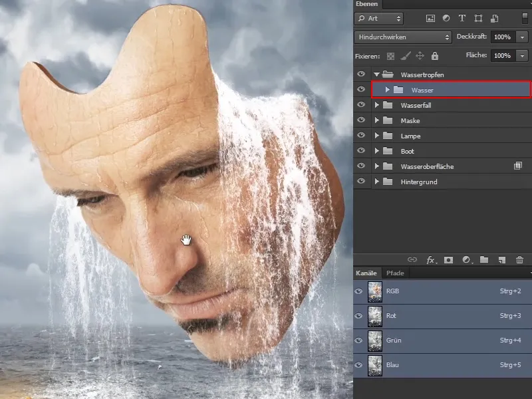This screenshot has height=399, width=532.
Task: Click the Wasser folder icon
Action: tap(398, 90)
